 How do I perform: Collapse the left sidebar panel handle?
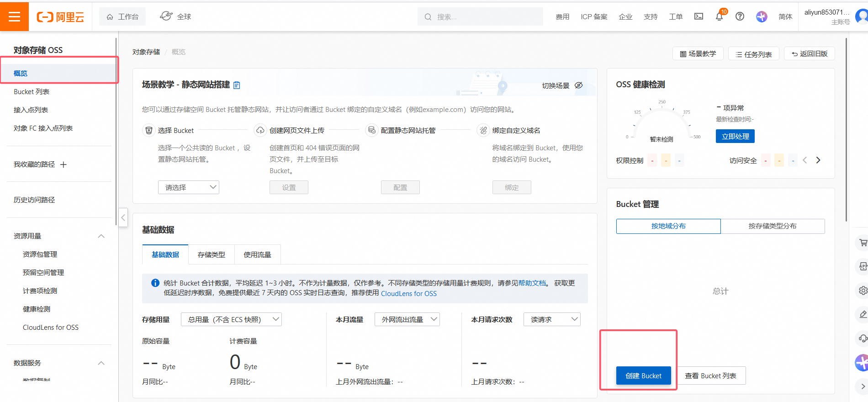123,217
